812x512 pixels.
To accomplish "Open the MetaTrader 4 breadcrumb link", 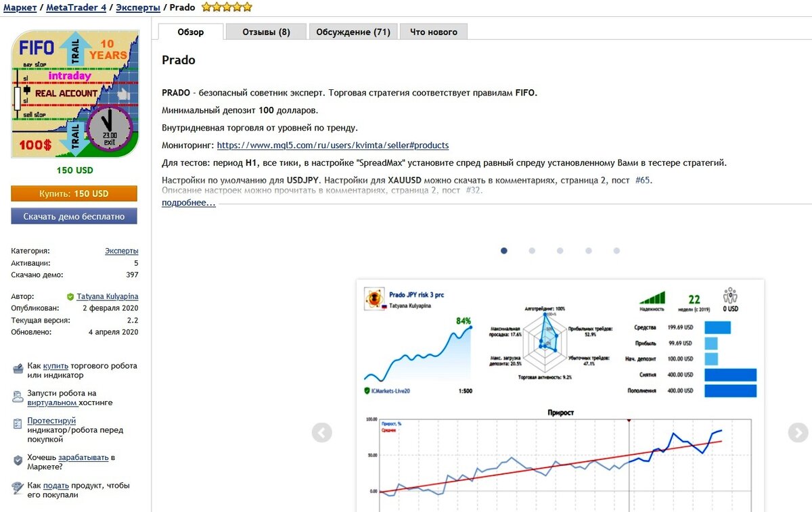I will click(76, 7).
